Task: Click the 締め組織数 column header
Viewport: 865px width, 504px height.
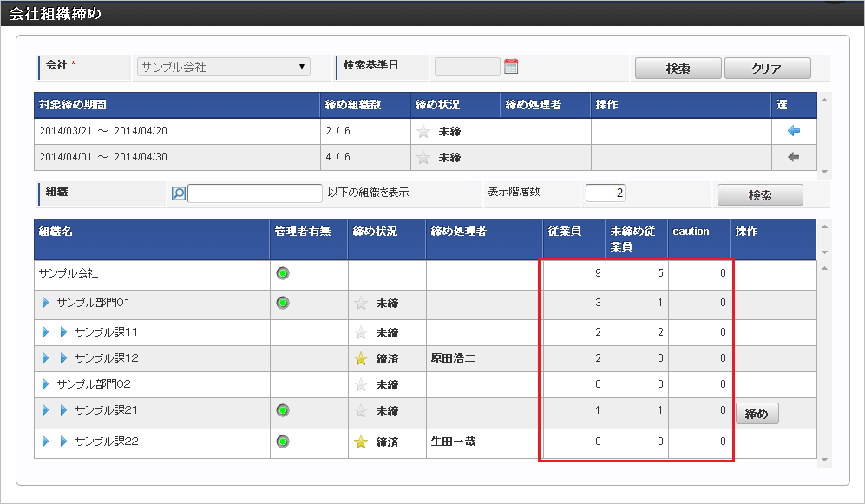Action: coord(365,105)
